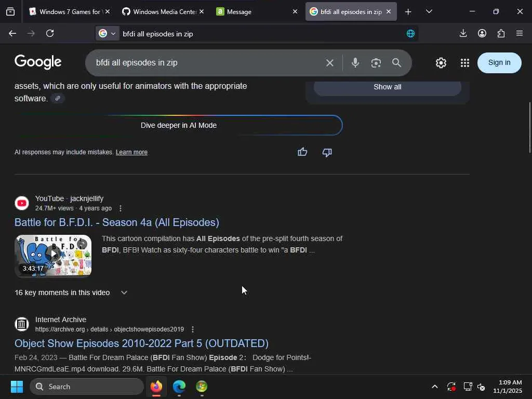532x399 pixels.
Task: Open the Firefox account icon
Action: (482, 33)
